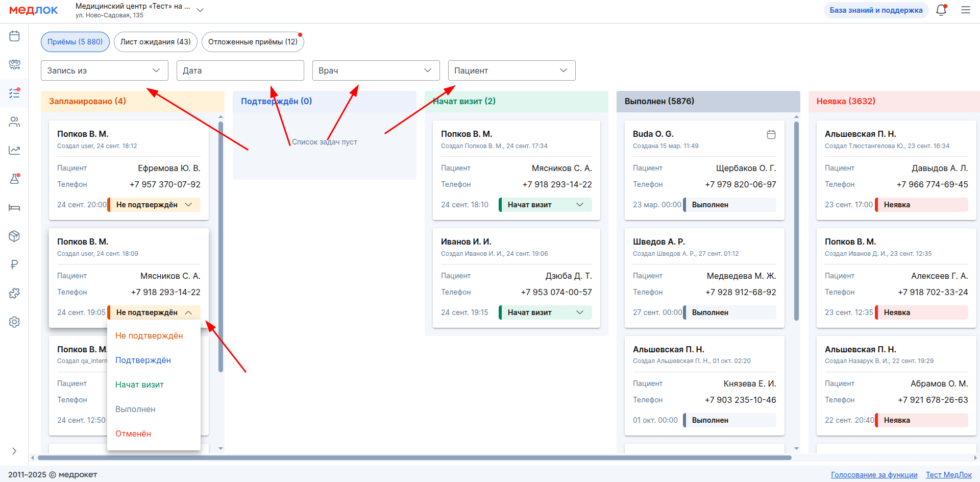
Task: Open 'Голосование за функции' link in footer
Action: click(x=874, y=475)
